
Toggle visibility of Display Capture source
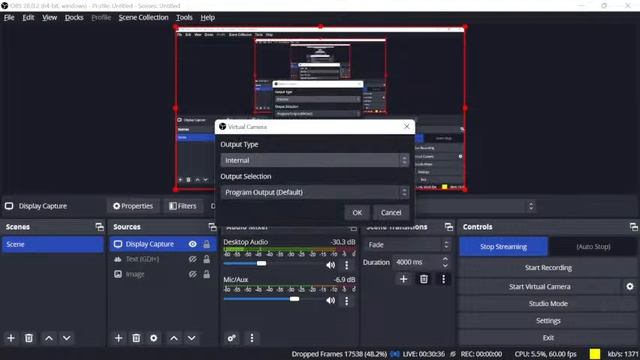point(193,244)
